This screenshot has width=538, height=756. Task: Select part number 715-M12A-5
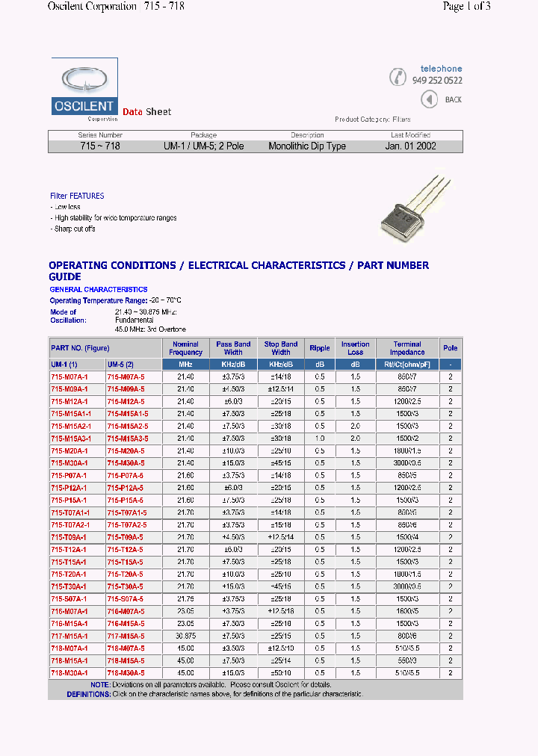click(x=126, y=402)
